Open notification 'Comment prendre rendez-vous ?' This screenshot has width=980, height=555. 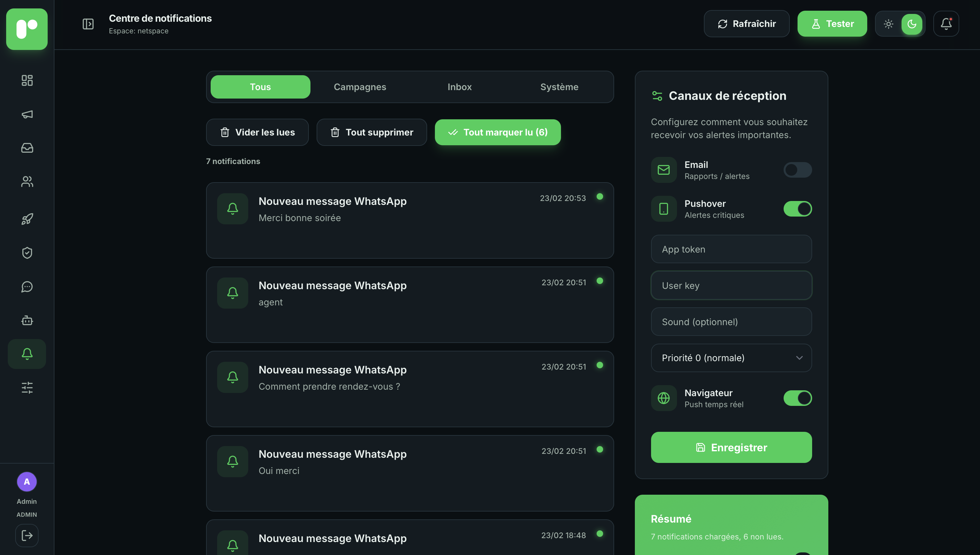click(410, 389)
